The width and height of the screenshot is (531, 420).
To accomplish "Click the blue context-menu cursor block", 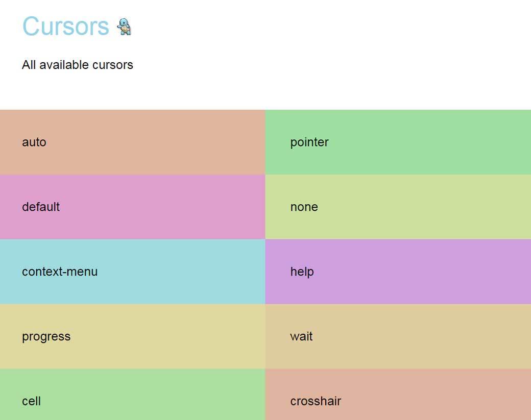I will 132,271.
